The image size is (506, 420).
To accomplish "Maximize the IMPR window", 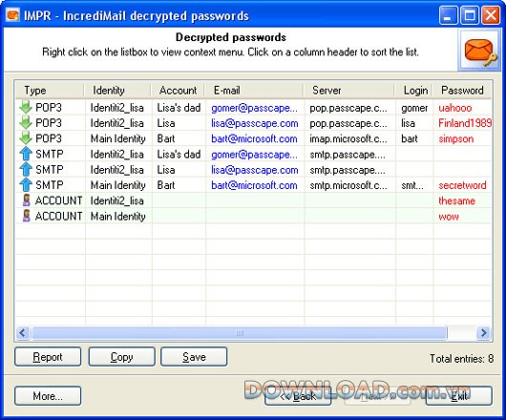I will (x=469, y=15).
